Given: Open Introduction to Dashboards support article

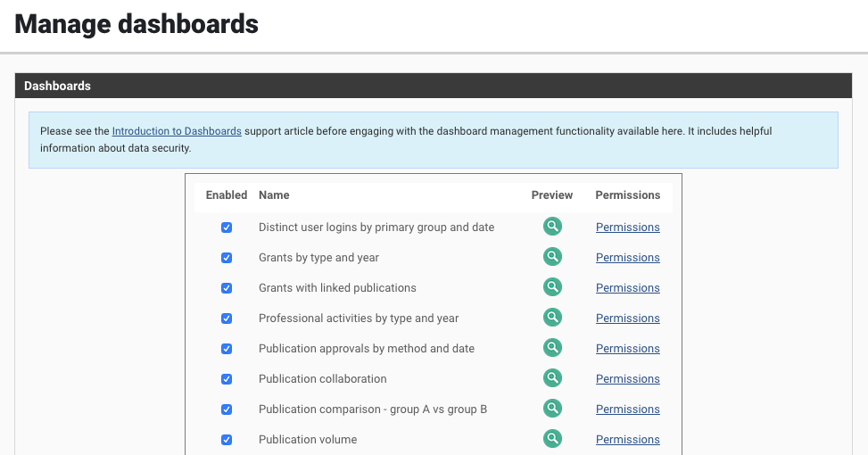Looking at the screenshot, I should [177, 131].
